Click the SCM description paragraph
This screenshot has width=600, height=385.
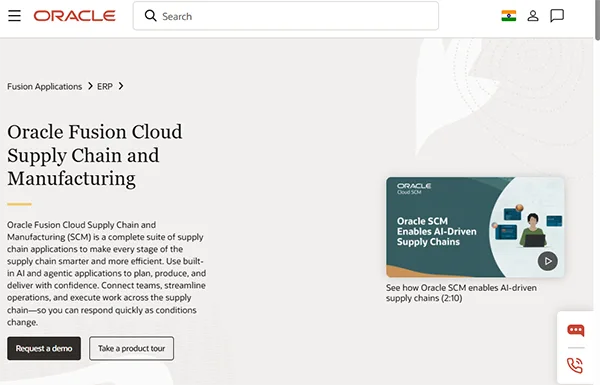pyautogui.click(x=106, y=273)
